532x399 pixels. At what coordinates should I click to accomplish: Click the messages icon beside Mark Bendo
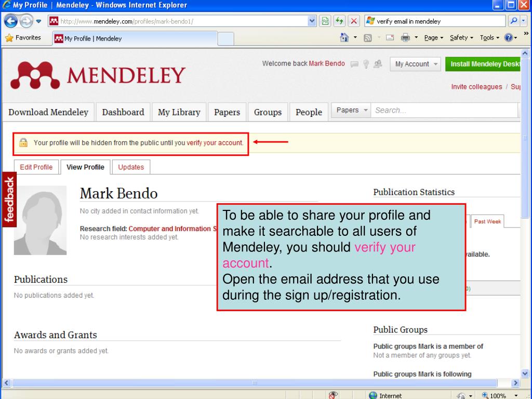coord(354,64)
